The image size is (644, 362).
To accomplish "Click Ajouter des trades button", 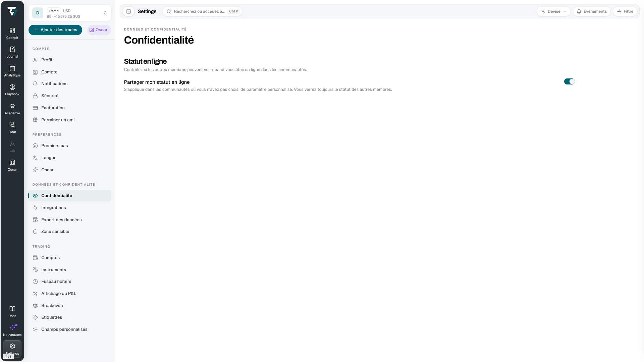I will tap(55, 30).
